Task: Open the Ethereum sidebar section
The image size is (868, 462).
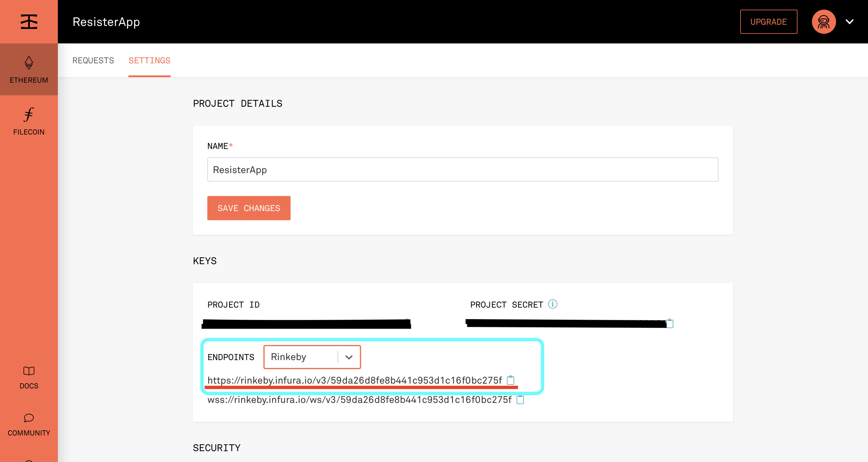Action: coord(29,69)
